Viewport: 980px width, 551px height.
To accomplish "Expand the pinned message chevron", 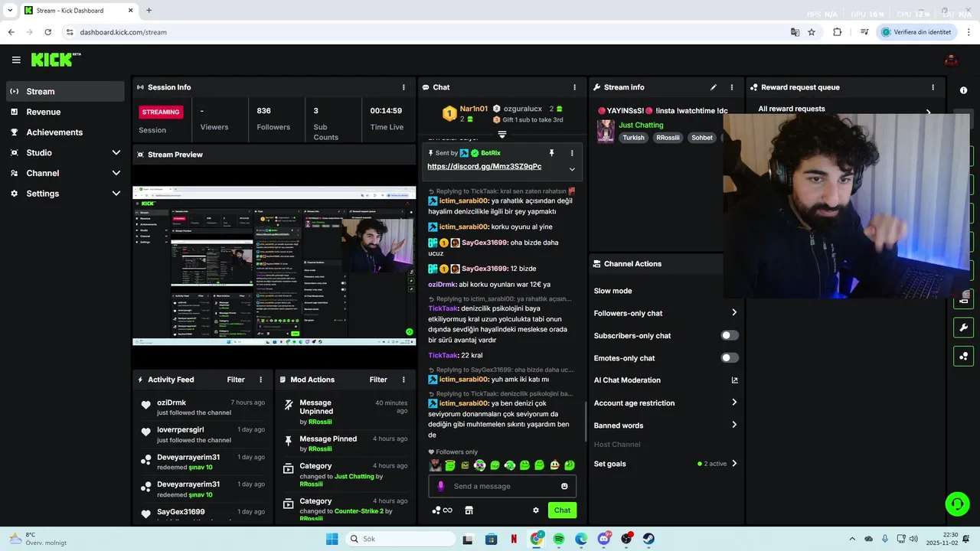I will (x=571, y=169).
